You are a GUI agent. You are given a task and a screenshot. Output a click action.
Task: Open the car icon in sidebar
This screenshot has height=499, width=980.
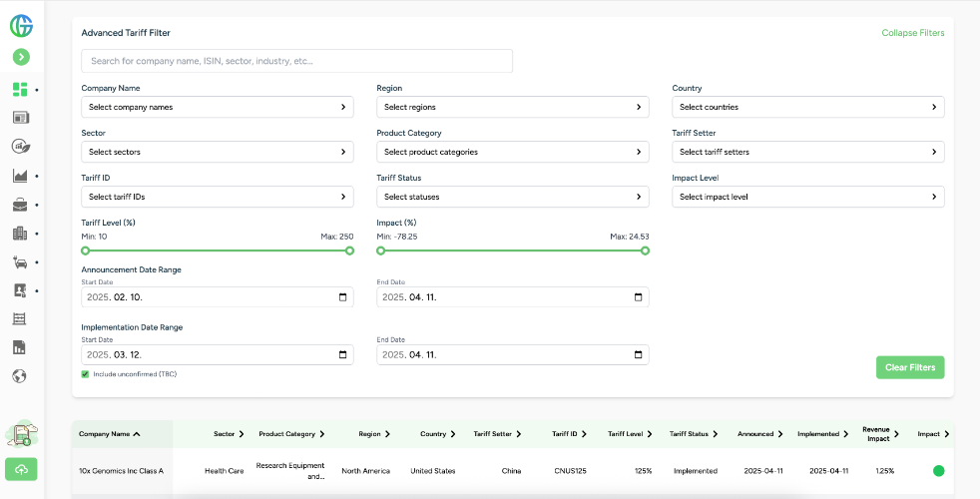[x=20, y=262]
